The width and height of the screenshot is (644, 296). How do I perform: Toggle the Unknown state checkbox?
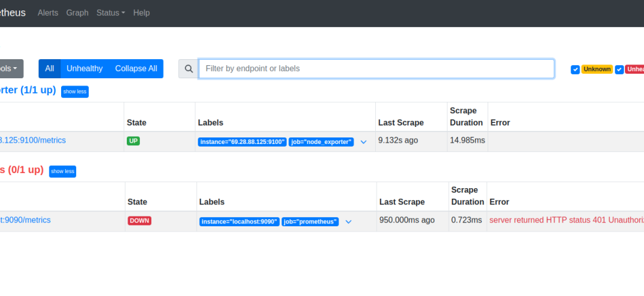coord(575,70)
